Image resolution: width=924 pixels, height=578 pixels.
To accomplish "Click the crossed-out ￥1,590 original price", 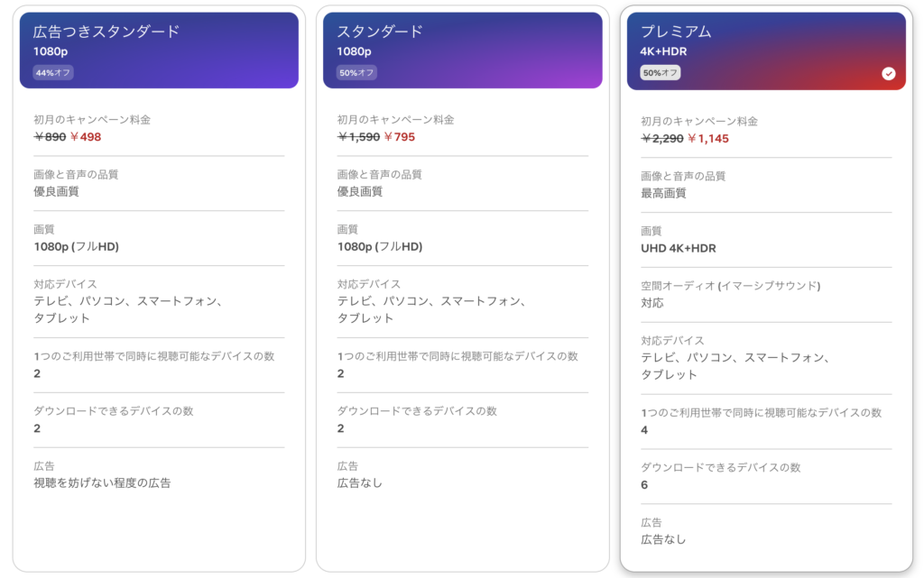I will click(x=358, y=137).
